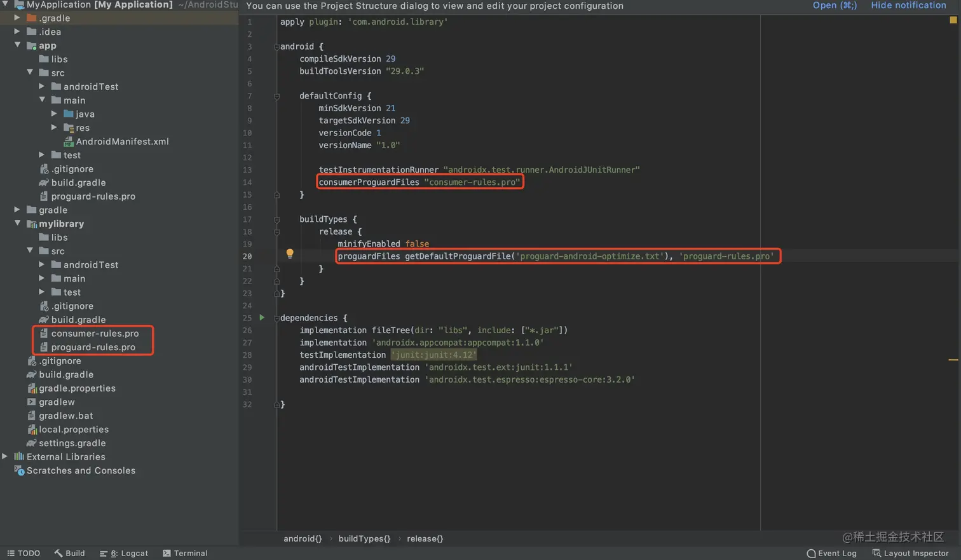Open mylibrary proguard-rules.pro file

point(93,347)
